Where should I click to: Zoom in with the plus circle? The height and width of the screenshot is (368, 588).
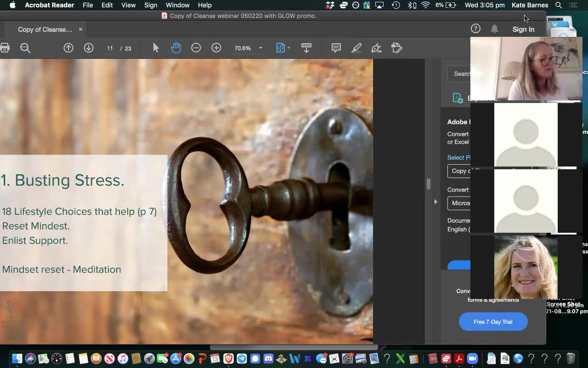216,48
